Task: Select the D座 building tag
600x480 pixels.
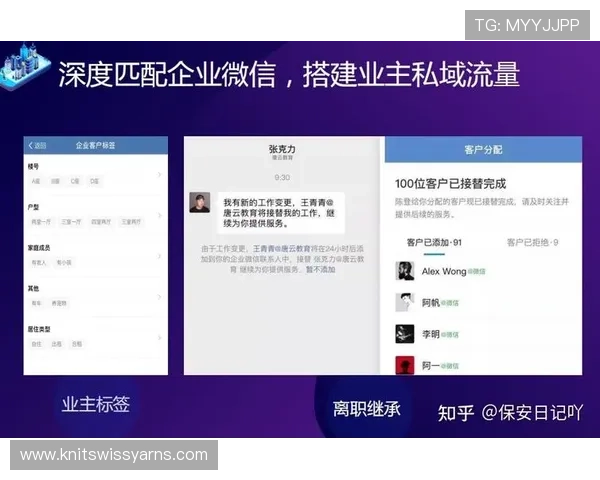Action: [95, 181]
